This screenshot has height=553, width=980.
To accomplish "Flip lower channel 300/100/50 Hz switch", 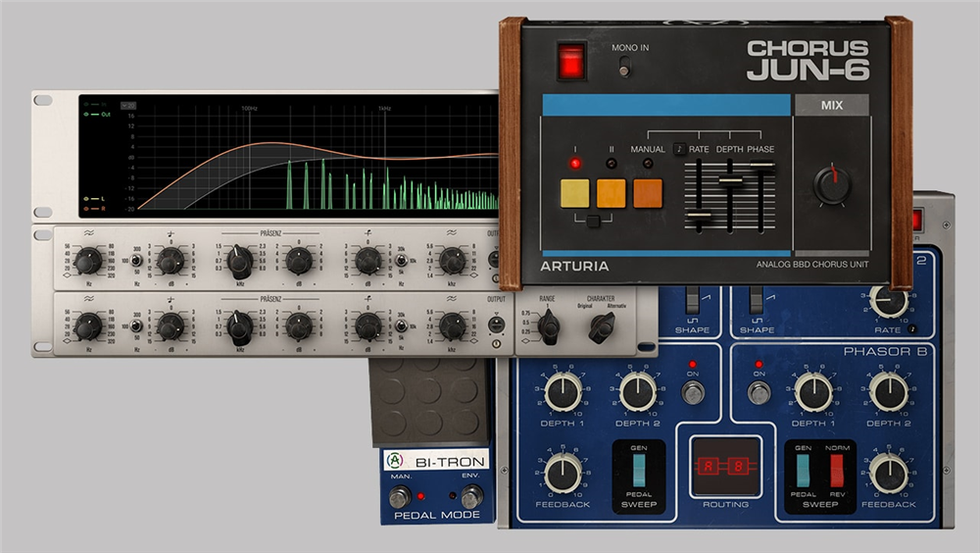I will tap(135, 326).
